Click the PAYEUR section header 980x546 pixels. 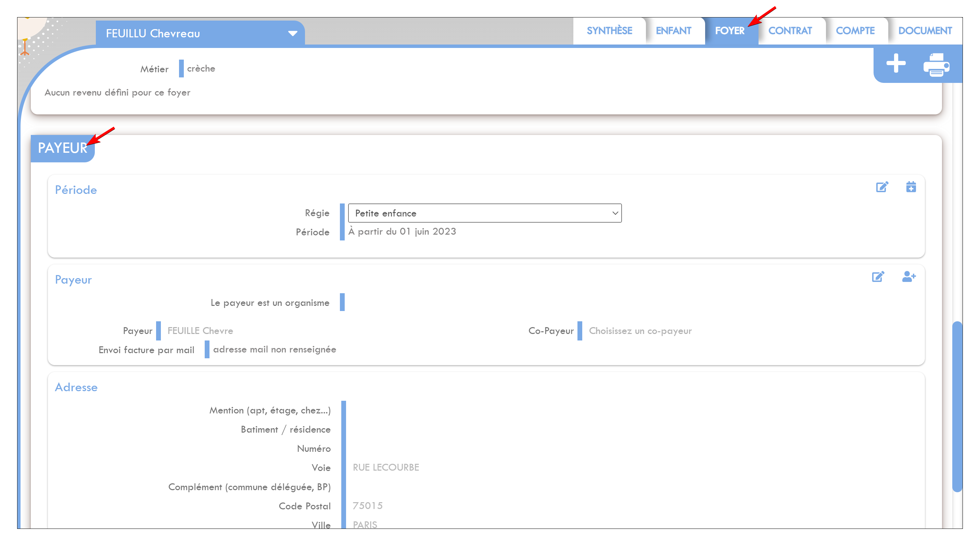click(x=62, y=148)
